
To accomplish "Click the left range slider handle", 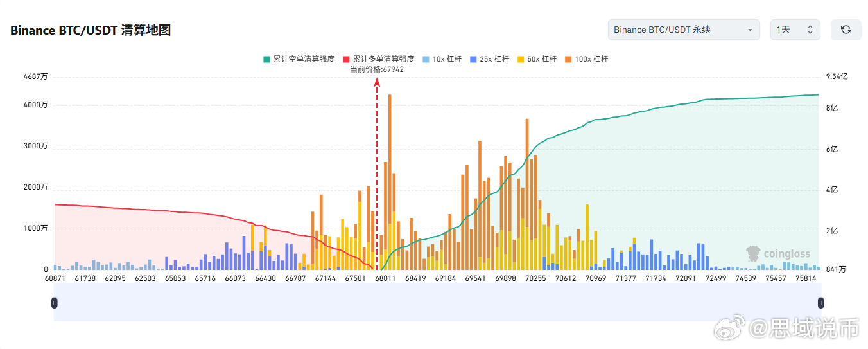I will click(x=55, y=302).
